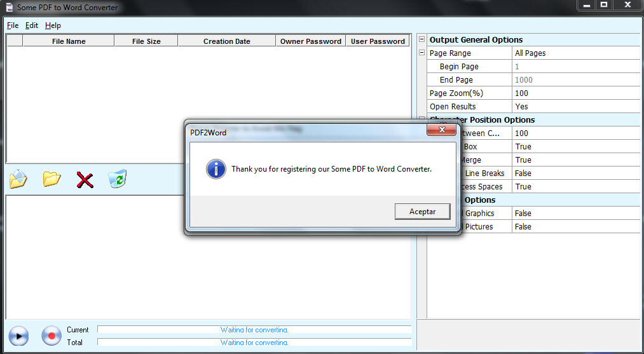
Task: Collapse Output General Options section
Action: click(421, 39)
